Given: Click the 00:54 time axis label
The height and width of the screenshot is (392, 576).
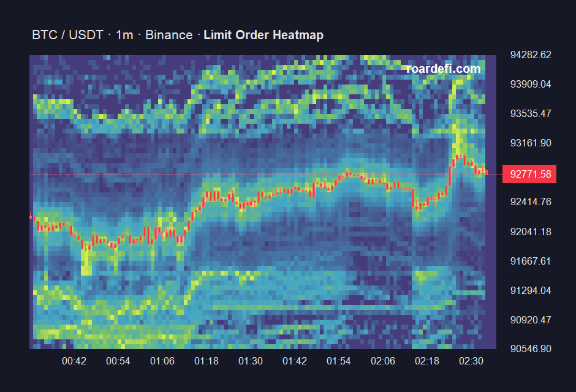Looking at the screenshot, I should (118, 361).
